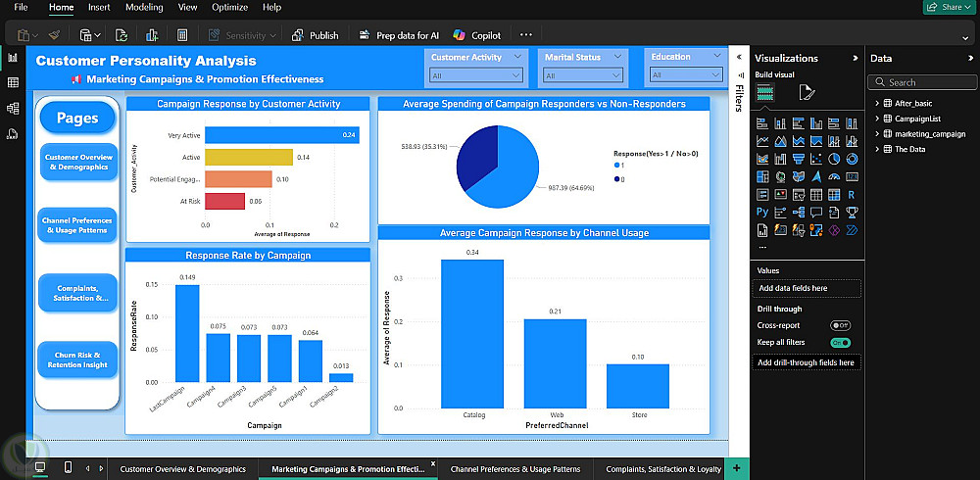Screen dimensions: 980x480
Task: Select the trophy metrics visual icon
Action: click(852, 213)
